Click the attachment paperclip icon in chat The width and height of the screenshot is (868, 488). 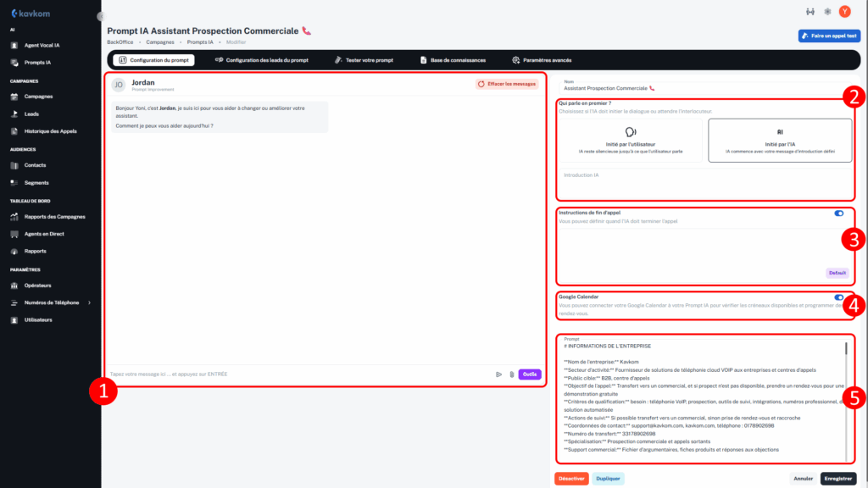tap(511, 374)
